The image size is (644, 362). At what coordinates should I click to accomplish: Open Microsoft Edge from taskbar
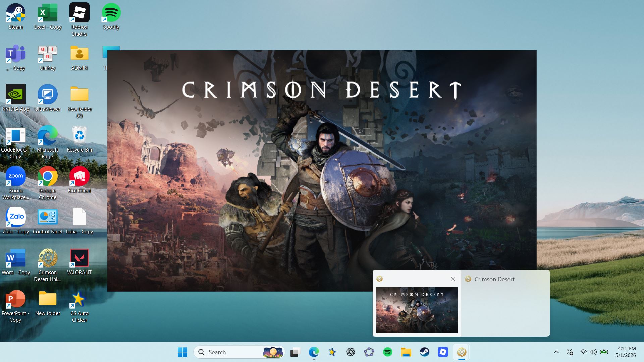coord(314,352)
